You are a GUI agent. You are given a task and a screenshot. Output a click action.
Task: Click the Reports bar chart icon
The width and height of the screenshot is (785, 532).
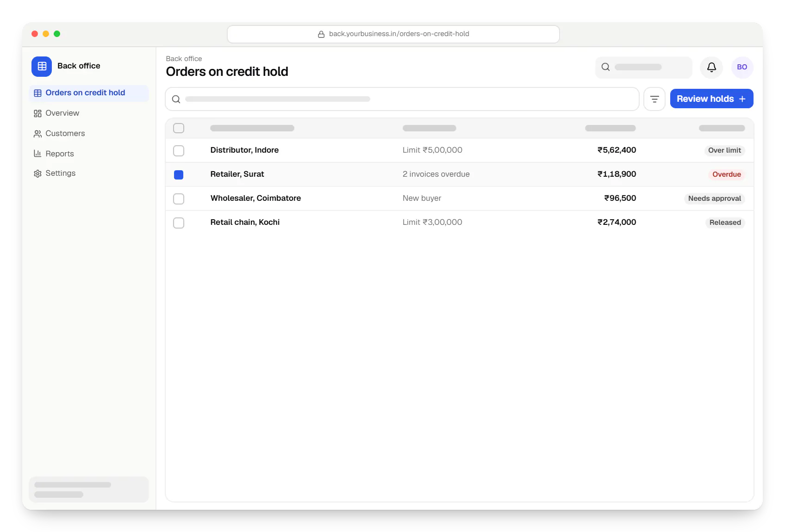37,154
